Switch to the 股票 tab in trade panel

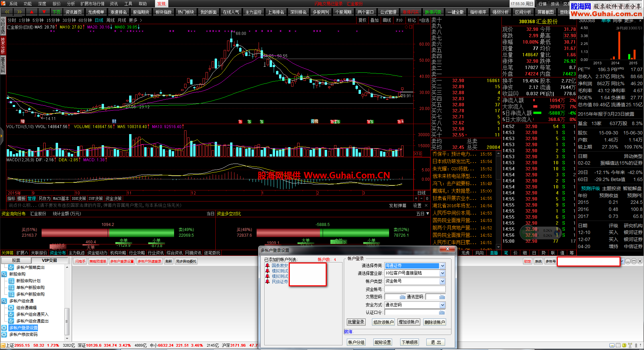(x=16, y=260)
